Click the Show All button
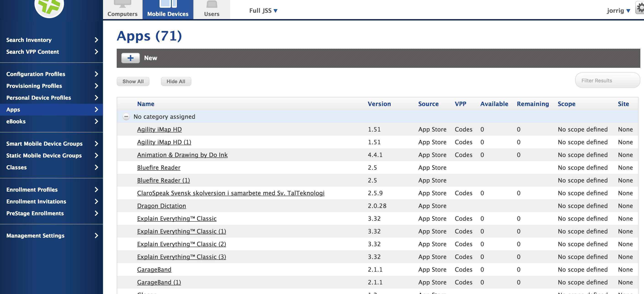The image size is (644, 294). (x=133, y=82)
